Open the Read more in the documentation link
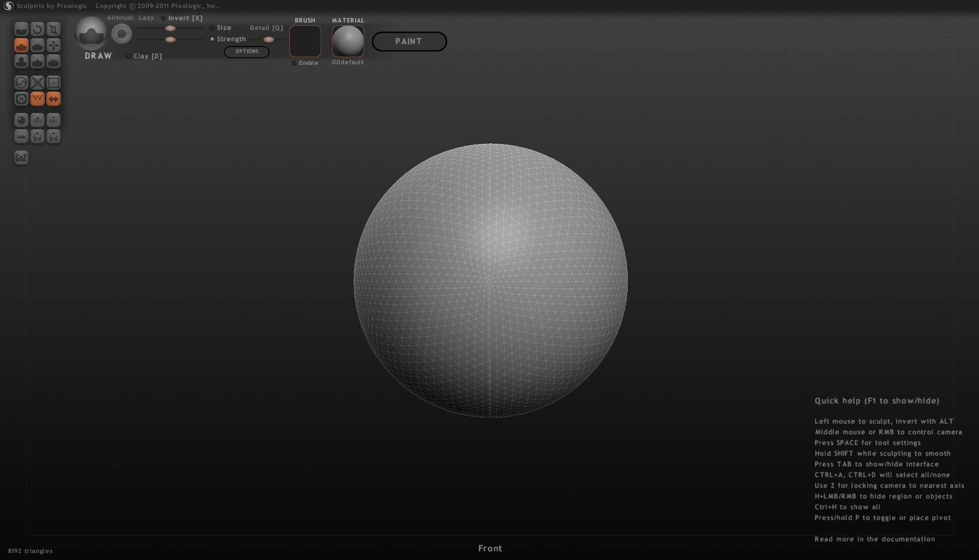Image resolution: width=979 pixels, height=560 pixels. (874, 539)
